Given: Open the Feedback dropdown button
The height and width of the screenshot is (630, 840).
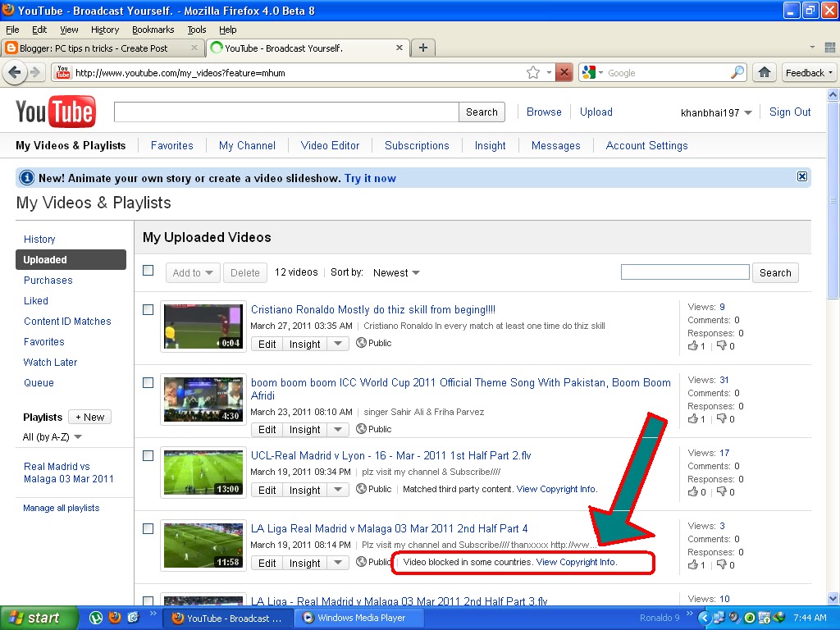Looking at the screenshot, I should point(808,72).
